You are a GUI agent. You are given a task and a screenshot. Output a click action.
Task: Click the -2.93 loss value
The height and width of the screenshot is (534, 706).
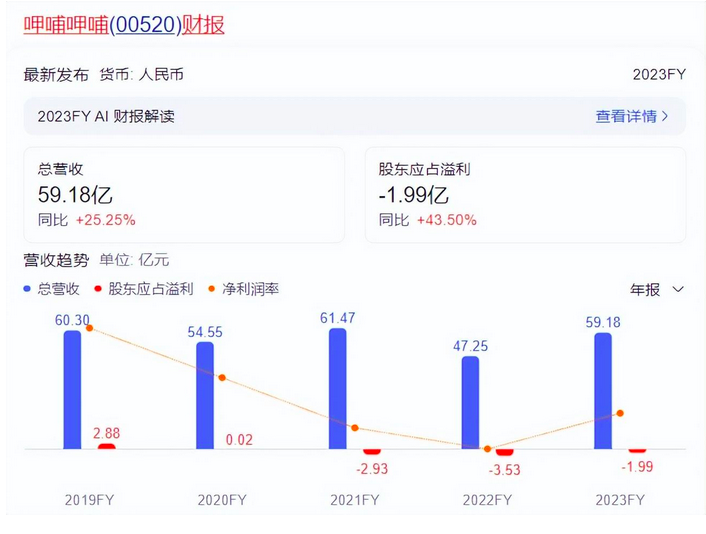click(x=372, y=469)
